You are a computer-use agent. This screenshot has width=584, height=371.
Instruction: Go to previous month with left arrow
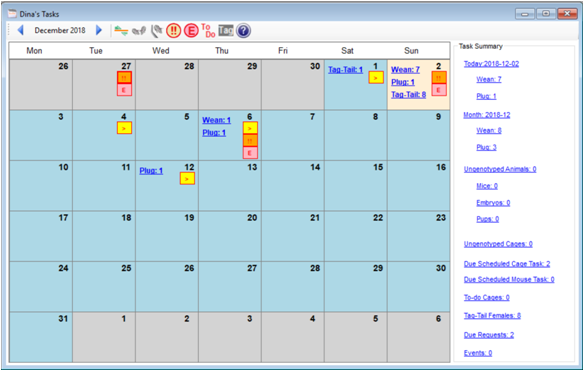pyautogui.click(x=21, y=30)
